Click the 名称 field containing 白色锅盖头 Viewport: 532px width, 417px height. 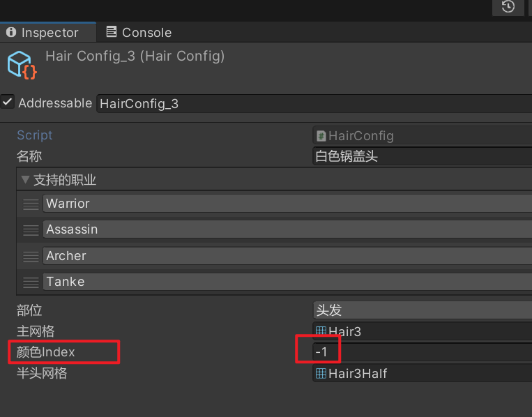click(422, 156)
